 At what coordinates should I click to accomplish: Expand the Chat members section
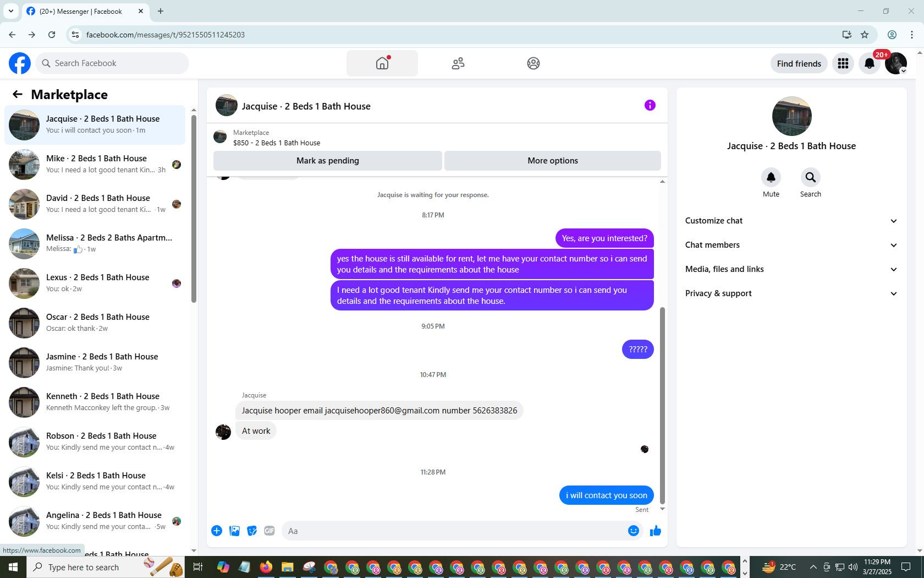pyautogui.click(x=791, y=245)
